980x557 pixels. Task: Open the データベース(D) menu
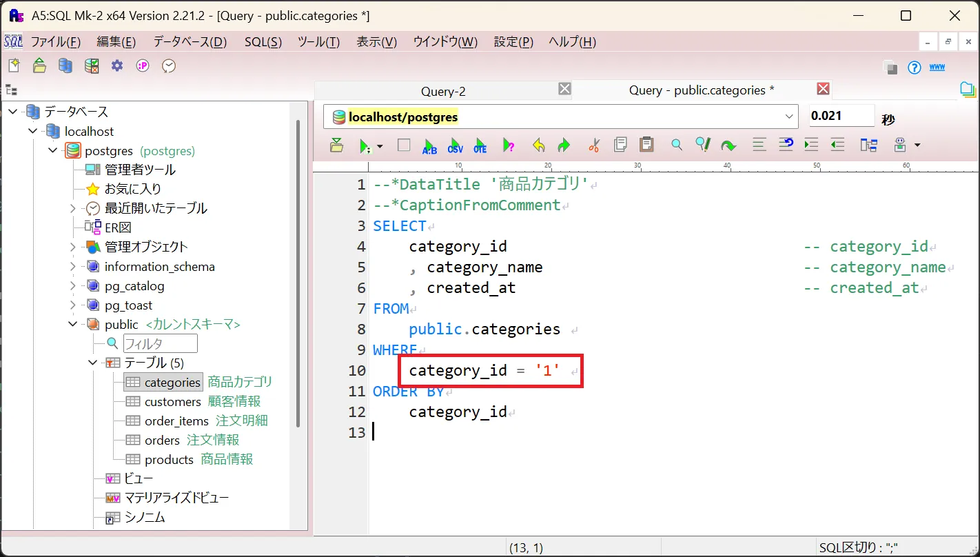(190, 41)
